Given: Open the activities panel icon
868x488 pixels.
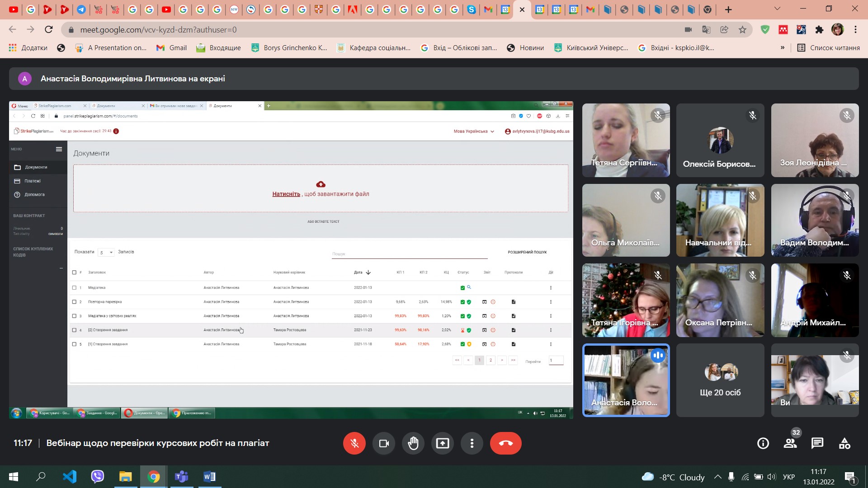Looking at the screenshot, I should [x=844, y=444].
